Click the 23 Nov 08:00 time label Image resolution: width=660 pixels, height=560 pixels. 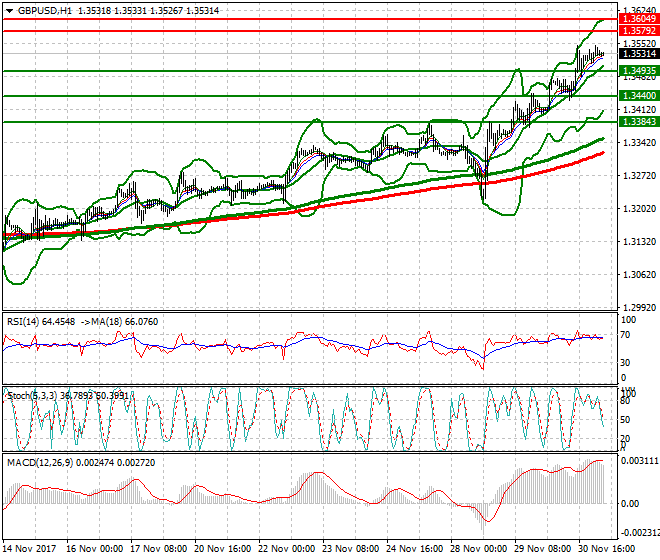(351, 549)
